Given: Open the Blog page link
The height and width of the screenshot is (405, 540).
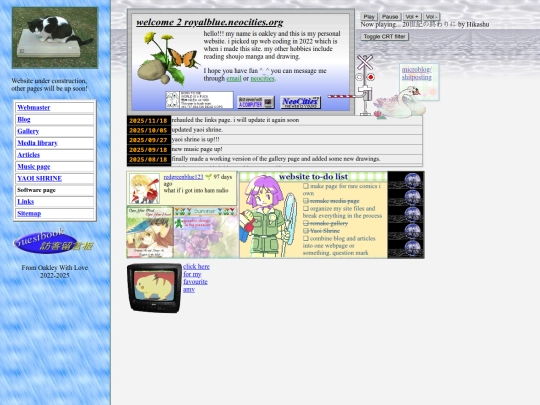Looking at the screenshot, I should 24,119.
